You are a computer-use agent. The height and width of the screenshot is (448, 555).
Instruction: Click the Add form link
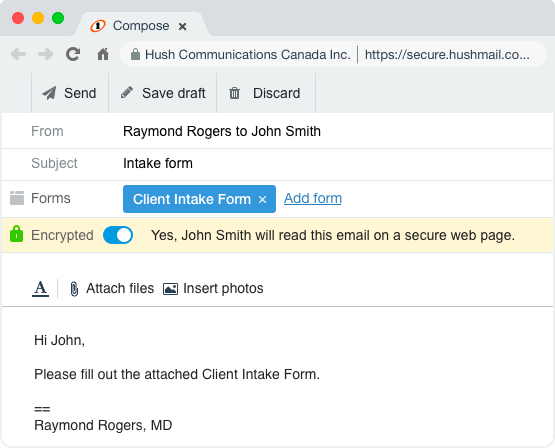pyautogui.click(x=313, y=198)
